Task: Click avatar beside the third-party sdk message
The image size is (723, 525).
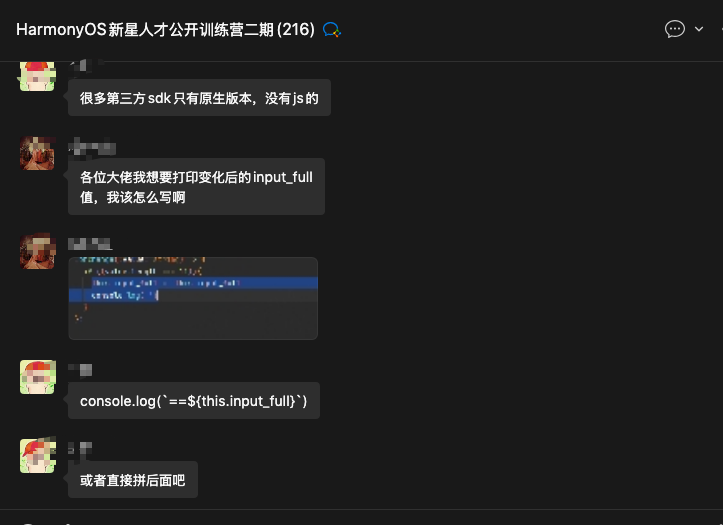Action: tap(37, 76)
